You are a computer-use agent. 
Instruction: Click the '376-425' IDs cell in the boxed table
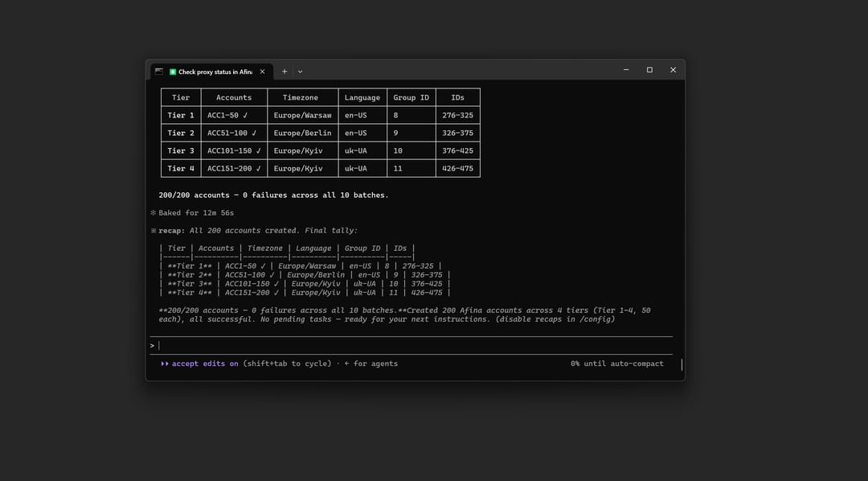458,150
